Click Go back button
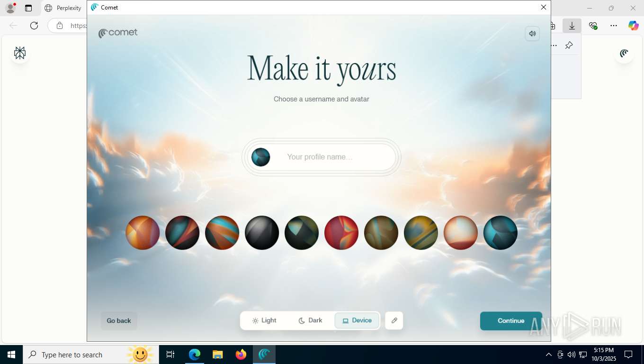 (119, 321)
